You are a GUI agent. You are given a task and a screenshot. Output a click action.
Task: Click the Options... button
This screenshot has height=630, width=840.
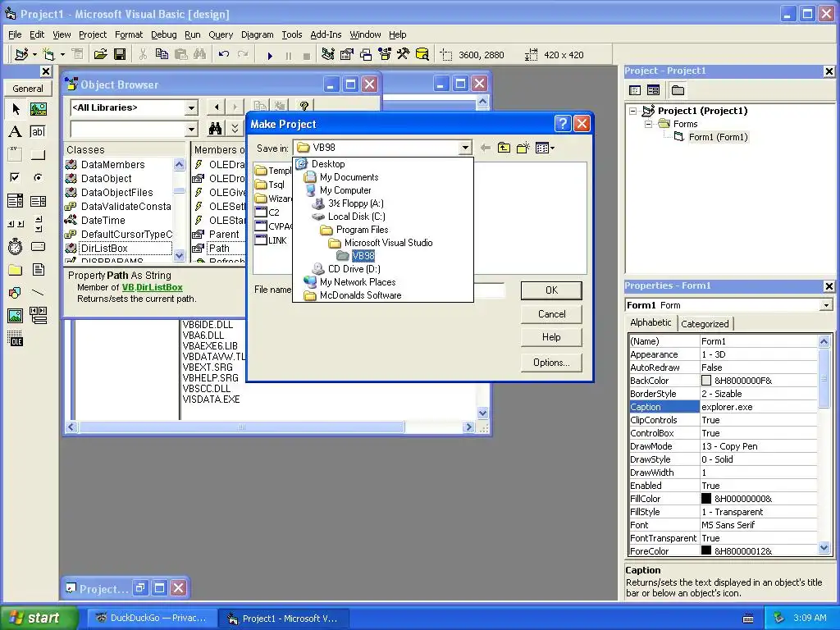[551, 363]
